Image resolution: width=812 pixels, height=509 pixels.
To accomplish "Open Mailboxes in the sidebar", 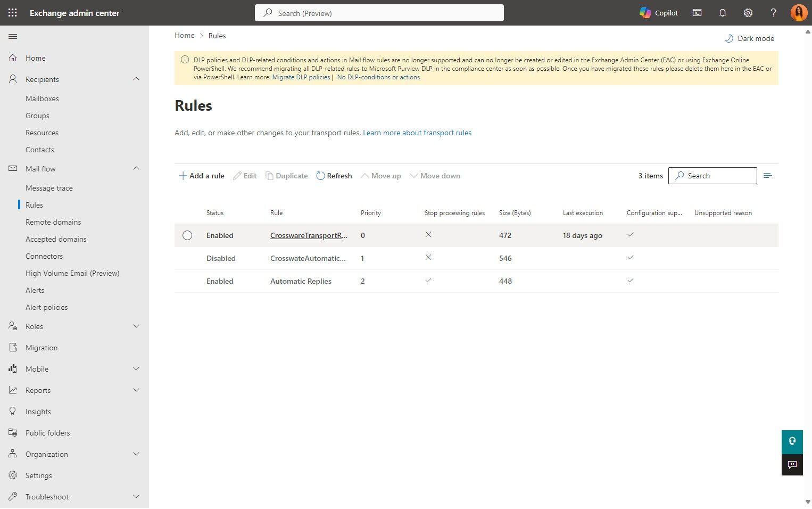I will tap(42, 98).
